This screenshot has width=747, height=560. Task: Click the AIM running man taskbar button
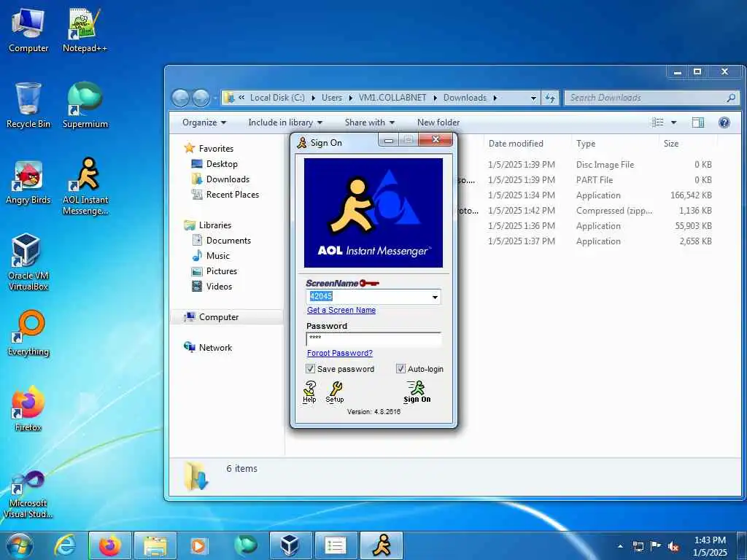(x=382, y=545)
